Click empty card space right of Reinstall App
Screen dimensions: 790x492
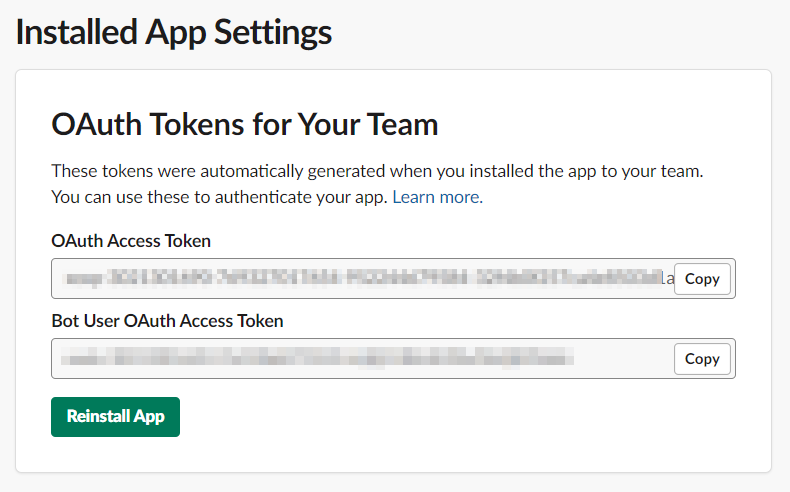(450, 417)
